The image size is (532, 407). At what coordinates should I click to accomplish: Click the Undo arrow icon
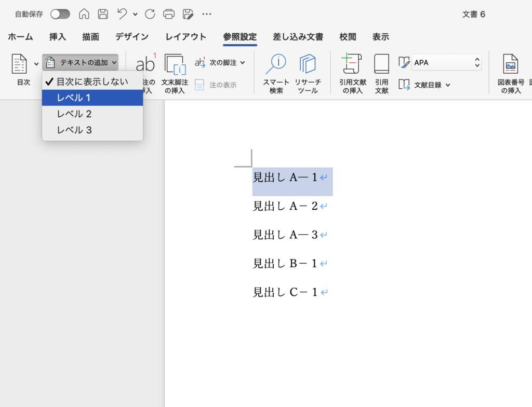(122, 14)
